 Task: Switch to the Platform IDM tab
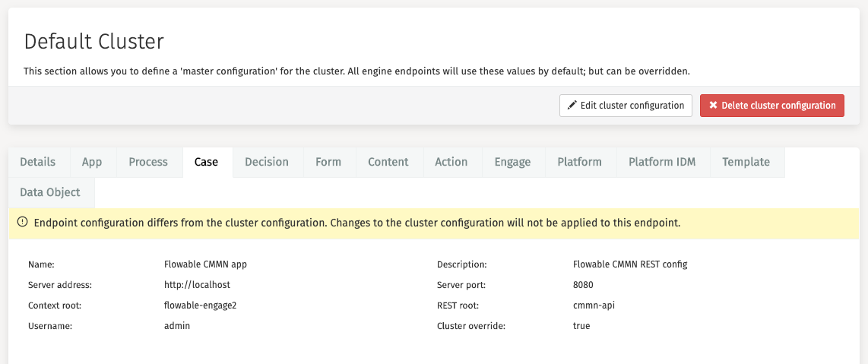coord(662,162)
